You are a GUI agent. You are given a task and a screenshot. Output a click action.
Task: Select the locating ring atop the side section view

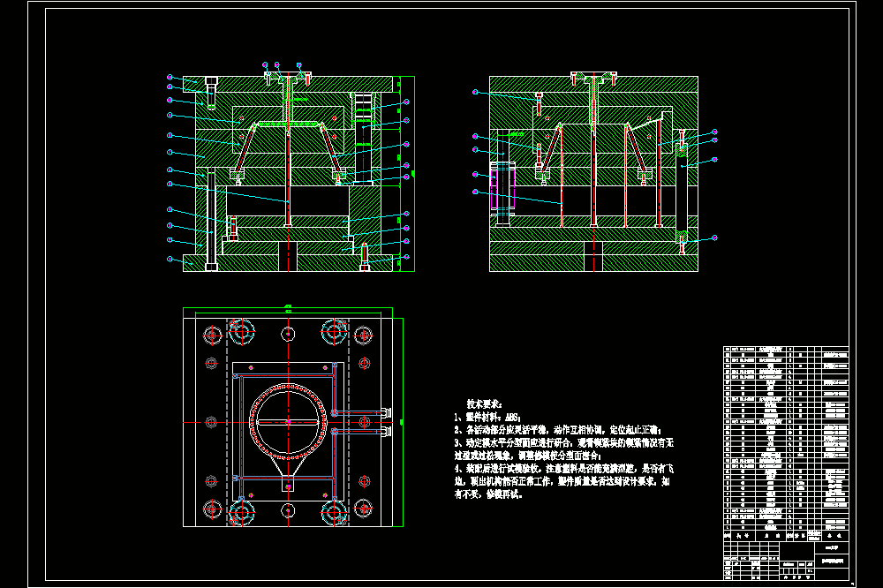point(593,77)
